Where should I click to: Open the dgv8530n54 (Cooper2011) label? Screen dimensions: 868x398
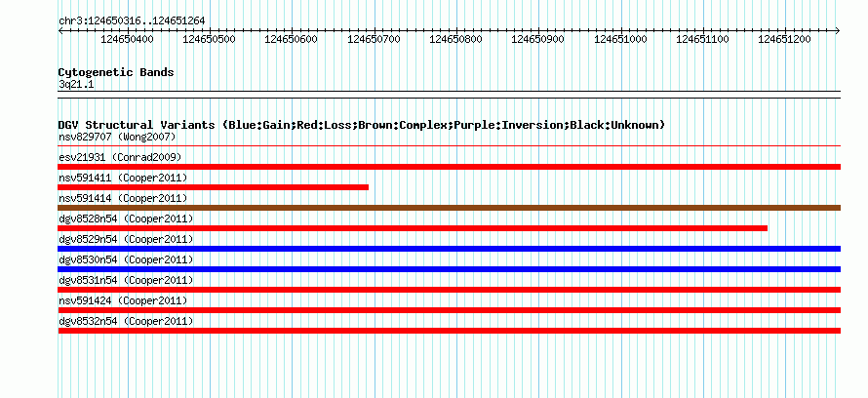(x=126, y=259)
